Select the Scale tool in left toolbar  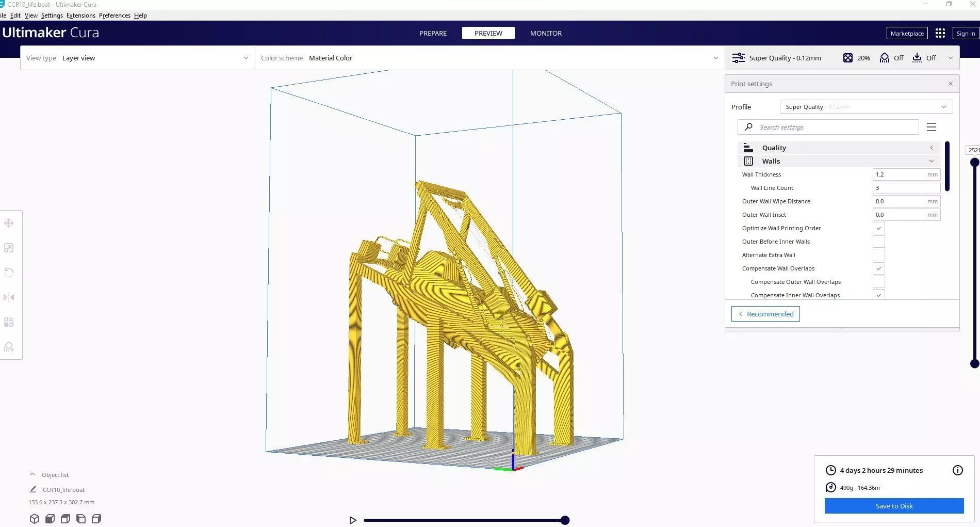pyautogui.click(x=9, y=248)
